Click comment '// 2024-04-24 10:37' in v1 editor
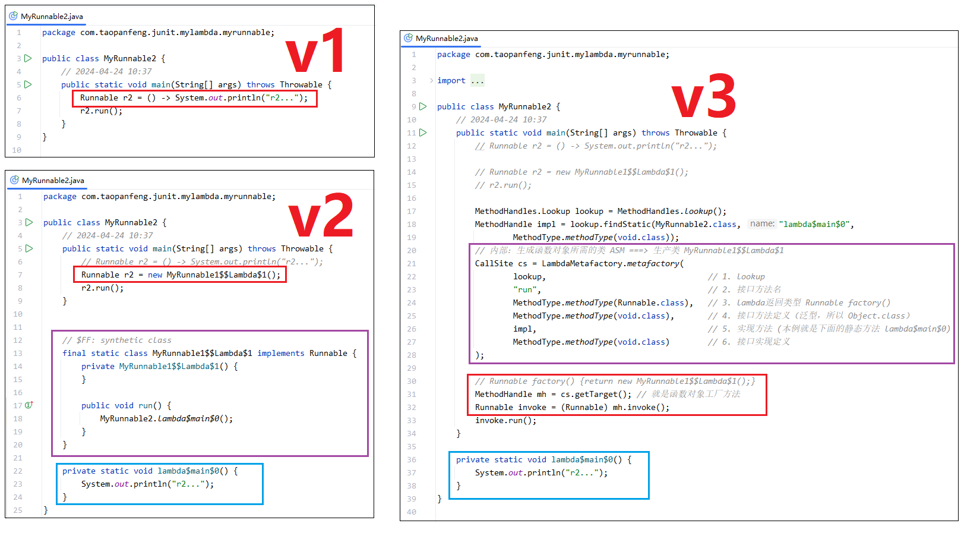This screenshot has height=536, width=980. tap(106, 72)
